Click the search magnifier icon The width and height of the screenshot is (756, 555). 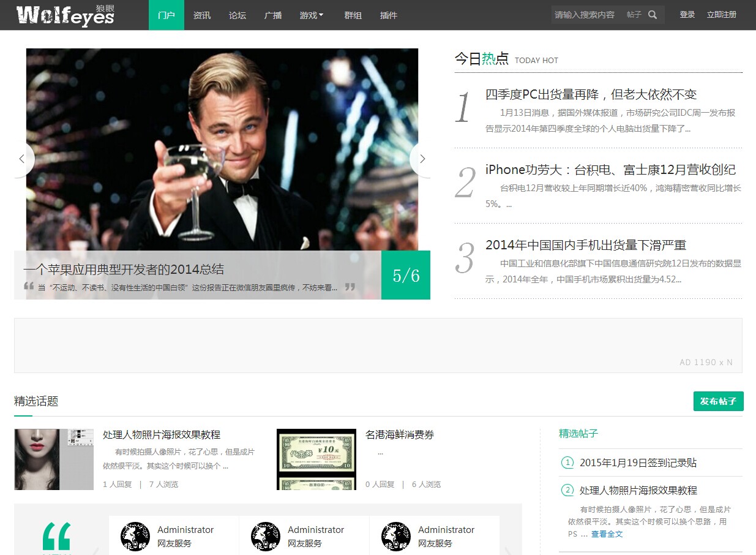pos(653,15)
